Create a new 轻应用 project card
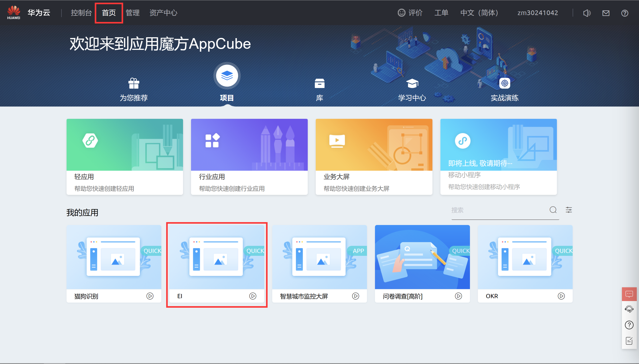The image size is (639, 364). [125, 157]
